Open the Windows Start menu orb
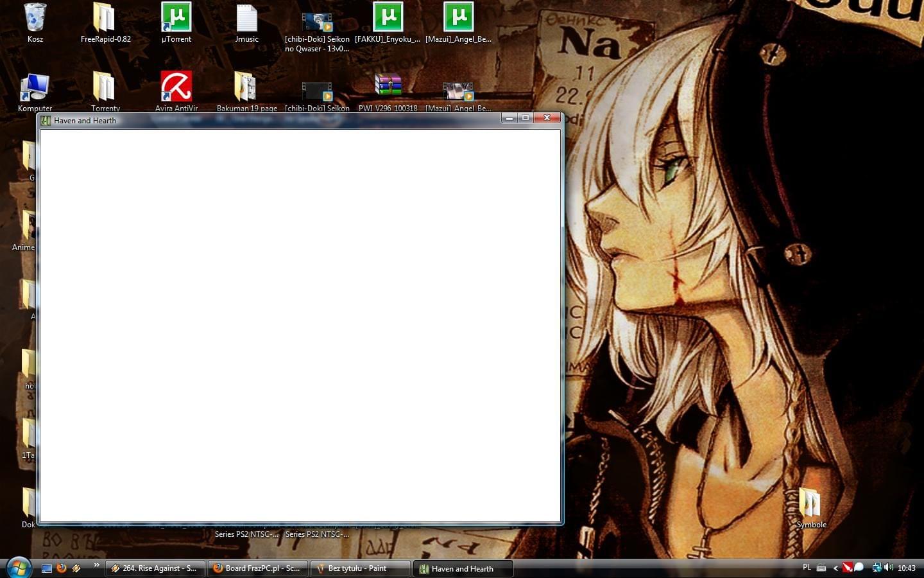 pyautogui.click(x=19, y=568)
